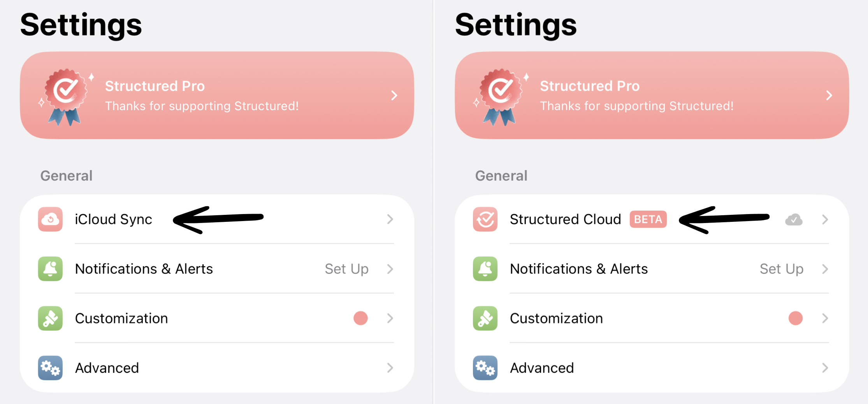Tap the Structured Cloud checkmark sync icon

pyautogui.click(x=485, y=219)
